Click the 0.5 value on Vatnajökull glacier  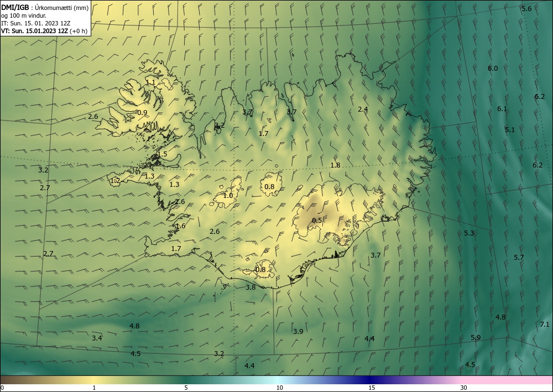coord(317,220)
